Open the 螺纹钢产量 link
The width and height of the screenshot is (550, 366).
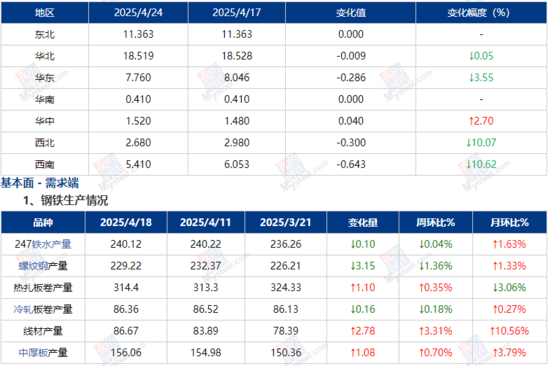tap(43, 266)
